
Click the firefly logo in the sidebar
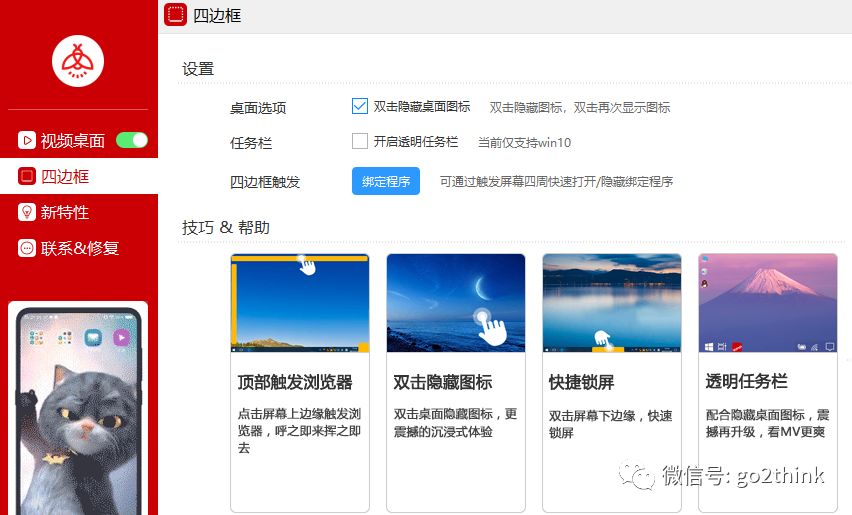[x=78, y=61]
